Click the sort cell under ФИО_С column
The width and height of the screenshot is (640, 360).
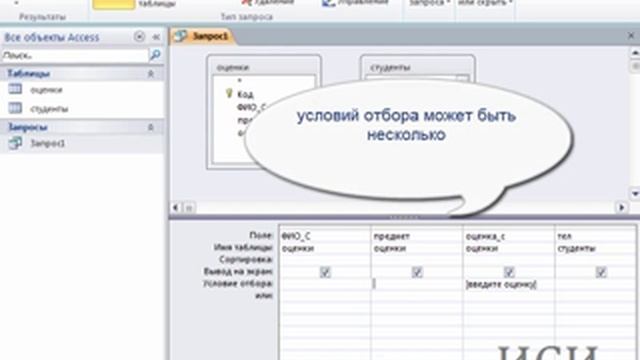click(325, 260)
